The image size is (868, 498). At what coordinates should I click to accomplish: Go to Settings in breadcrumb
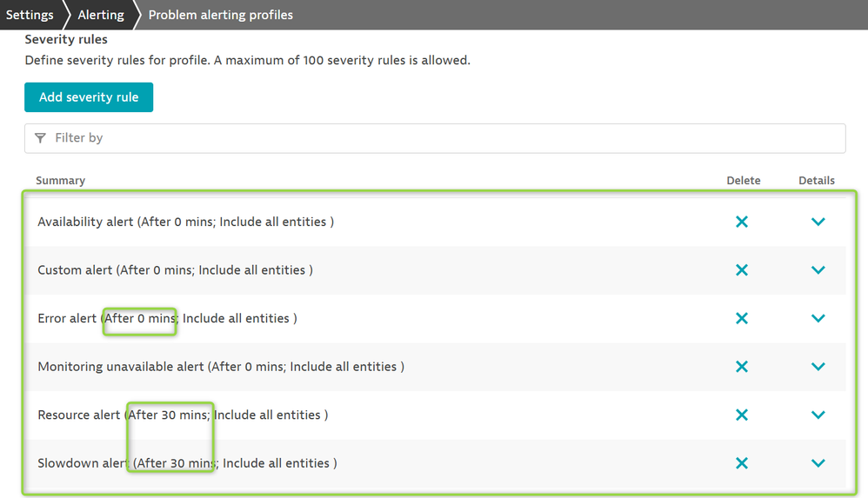click(x=30, y=15)
